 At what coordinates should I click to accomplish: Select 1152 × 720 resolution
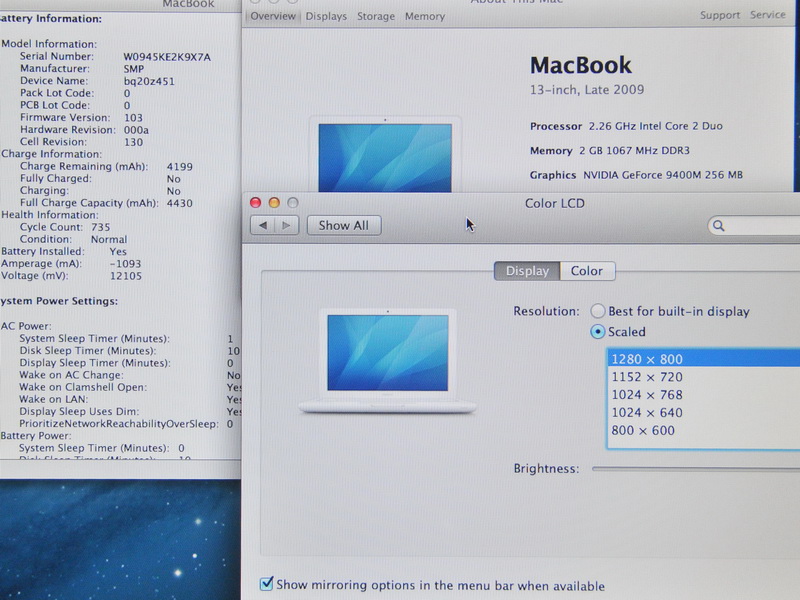tap(704, 377)
